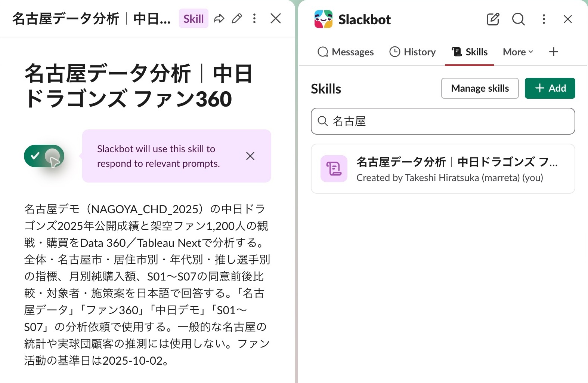The image size is (588, 383).
Task: Click the skill description paragraph text
Action: click(147, 285)
